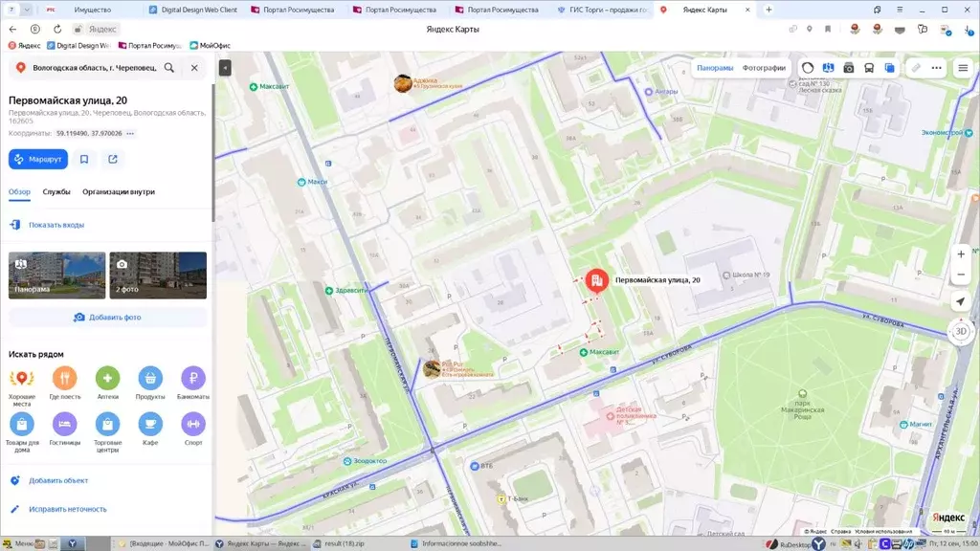
Task: Click the Показать входы link
Action: pos(56,225)
